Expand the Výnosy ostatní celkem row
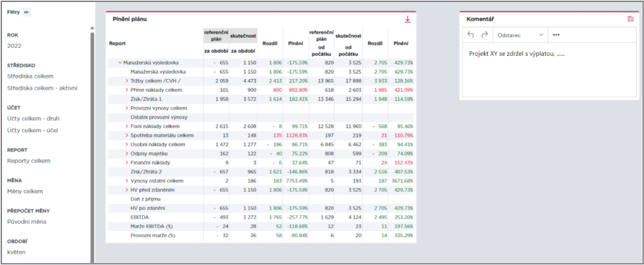Viewport: 644px width, 265px height. pos(126,181)
